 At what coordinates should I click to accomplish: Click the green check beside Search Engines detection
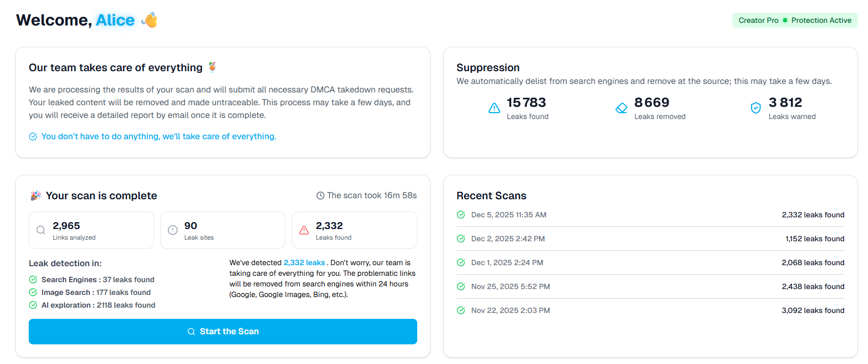click(33, 280)
